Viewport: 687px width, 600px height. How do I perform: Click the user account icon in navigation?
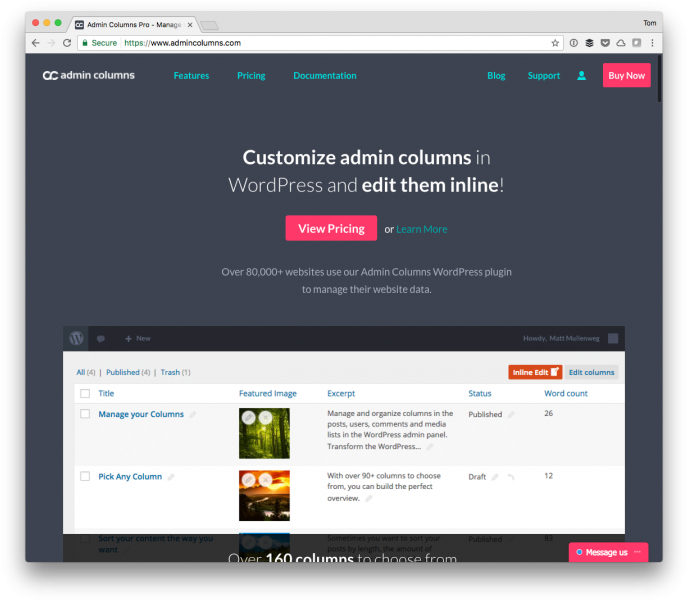581,75
